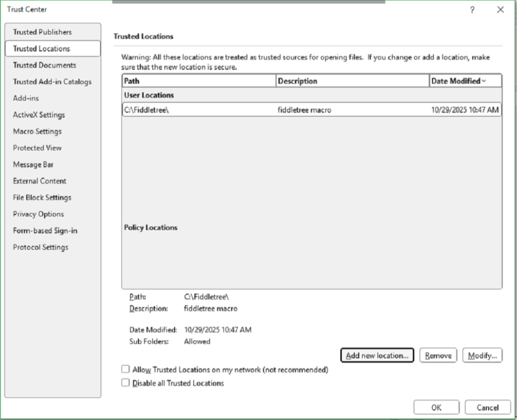The image size is (517, 420).
Task: Sort by the Description column header
Action: (x=352, y=81)
